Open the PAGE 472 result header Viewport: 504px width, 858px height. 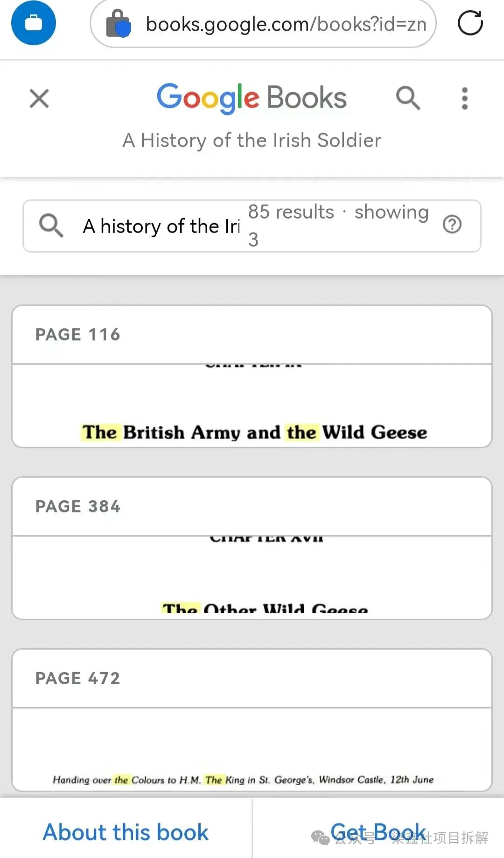click(252, 678)
